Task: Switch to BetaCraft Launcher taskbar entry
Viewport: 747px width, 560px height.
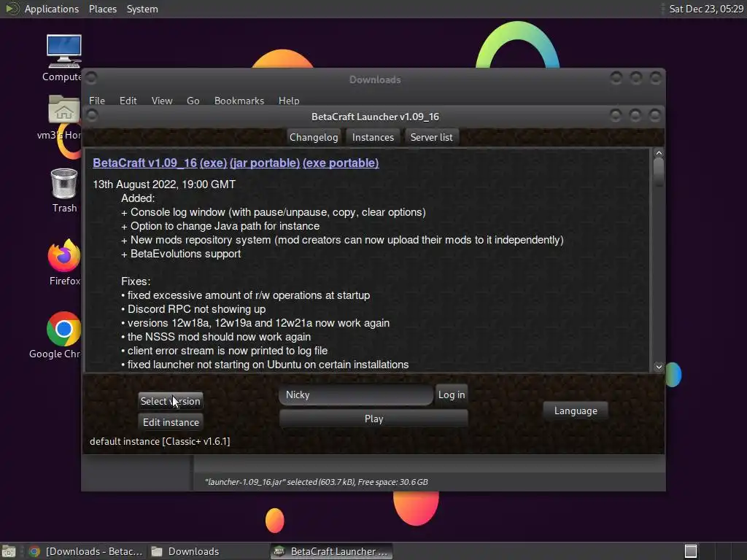Action: point(332,551)
